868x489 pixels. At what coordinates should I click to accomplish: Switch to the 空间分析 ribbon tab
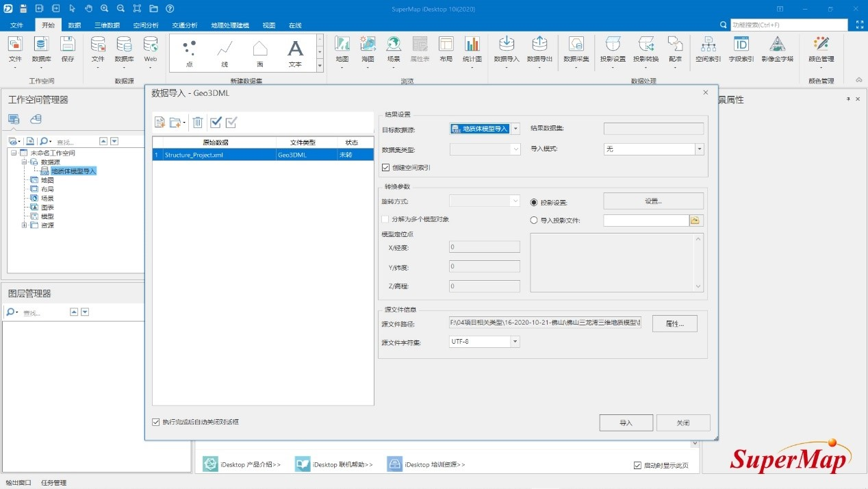click(146, 25)
